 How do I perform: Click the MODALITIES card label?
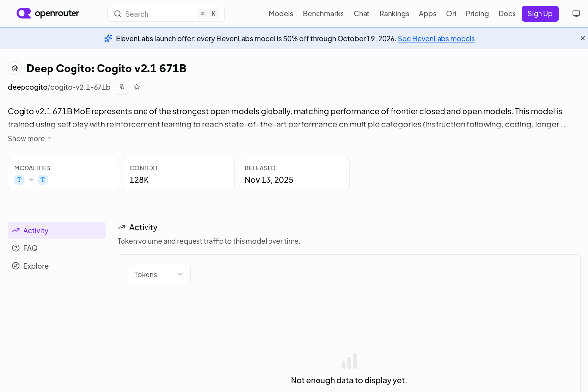tap(32, 168)
